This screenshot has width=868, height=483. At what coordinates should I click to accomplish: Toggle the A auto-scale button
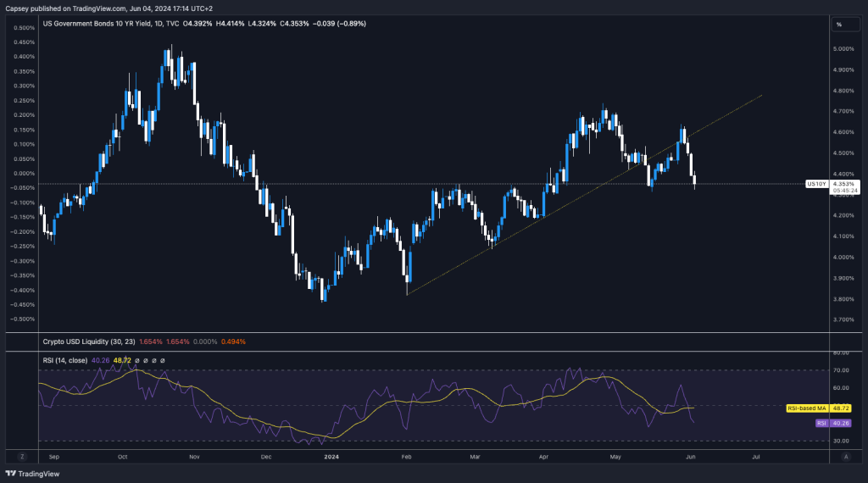pos(845,456)
